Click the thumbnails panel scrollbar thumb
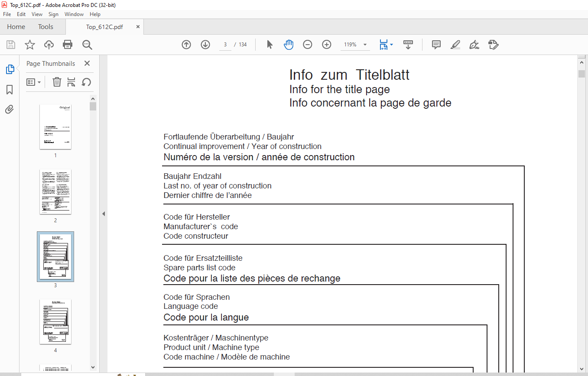 tap(93, 107)
